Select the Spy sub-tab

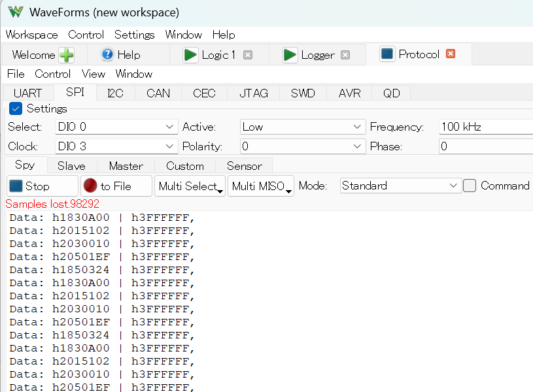(x=25, y=165)
